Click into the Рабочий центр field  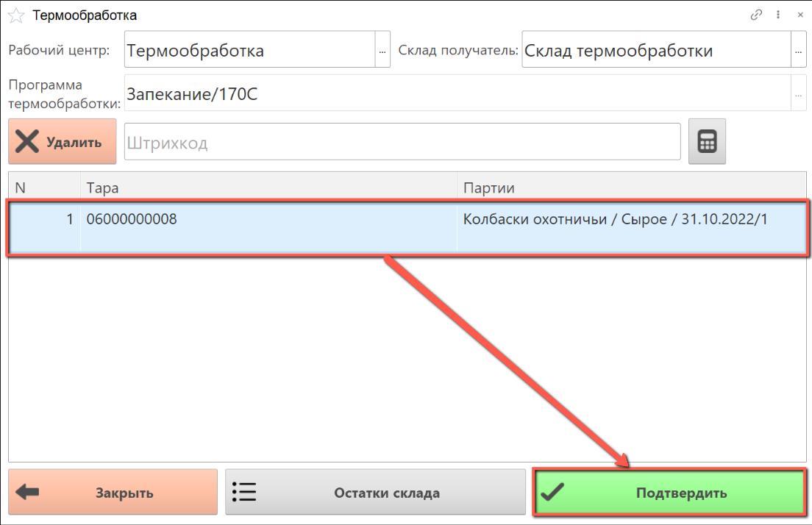coord(249,51)
